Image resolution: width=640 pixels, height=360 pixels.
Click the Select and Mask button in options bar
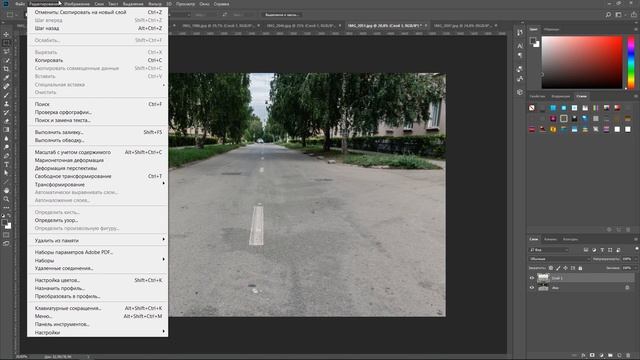point(281,15)
